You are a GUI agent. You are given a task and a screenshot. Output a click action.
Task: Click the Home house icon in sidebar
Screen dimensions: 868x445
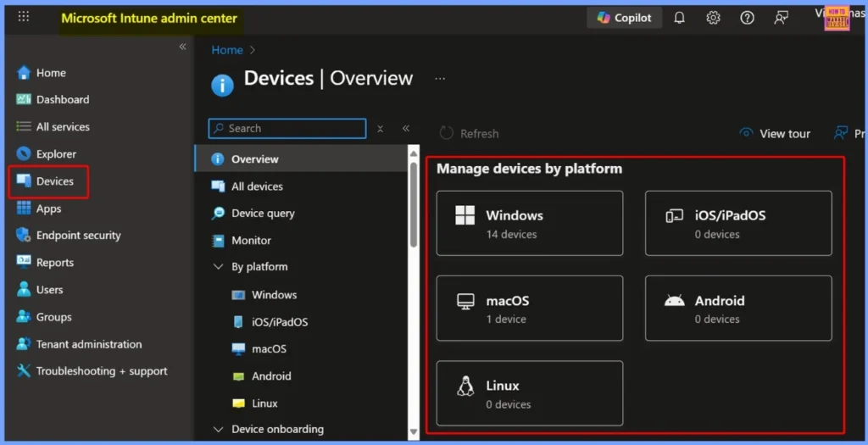(x=23, y=73)
